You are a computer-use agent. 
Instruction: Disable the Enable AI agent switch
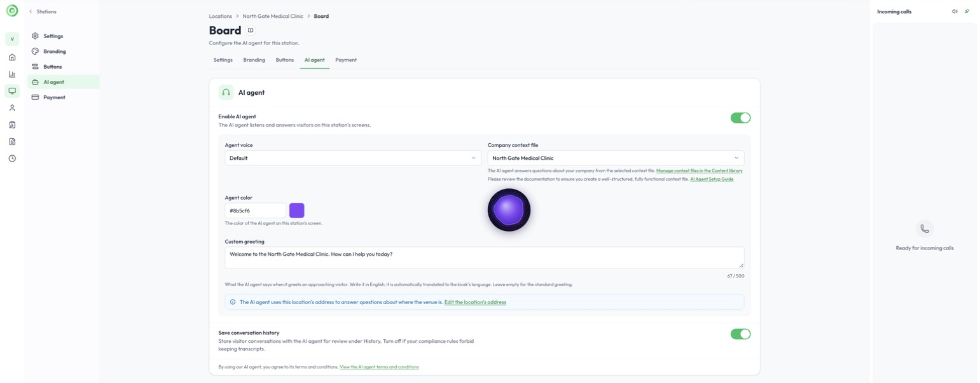(x=740, y=118)
